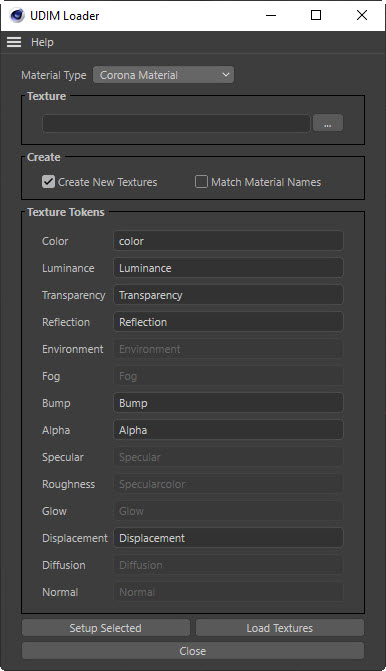This screenshot has width=386, height=671.
Task: Click the Close button at bottom
Action: (193, 651)
